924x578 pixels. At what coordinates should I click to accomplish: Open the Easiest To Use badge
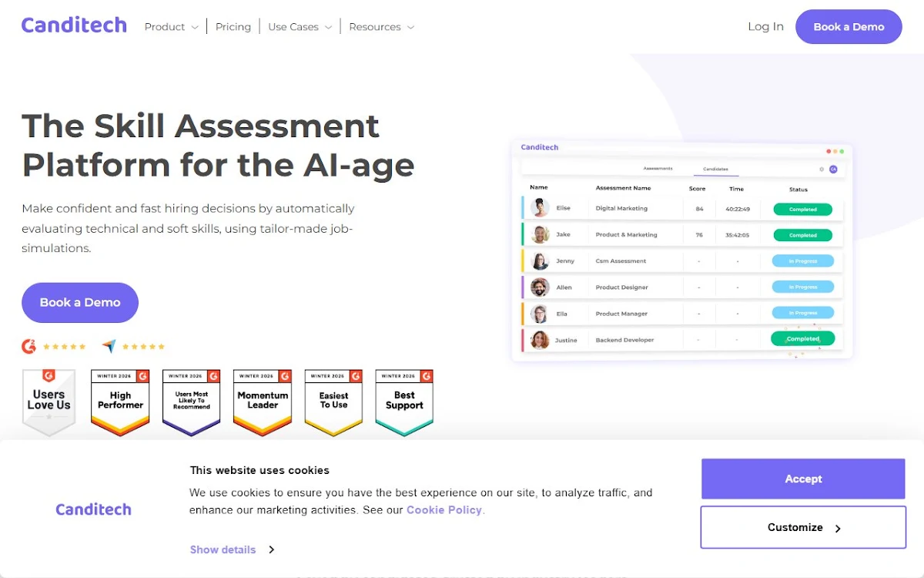[333, 402]
